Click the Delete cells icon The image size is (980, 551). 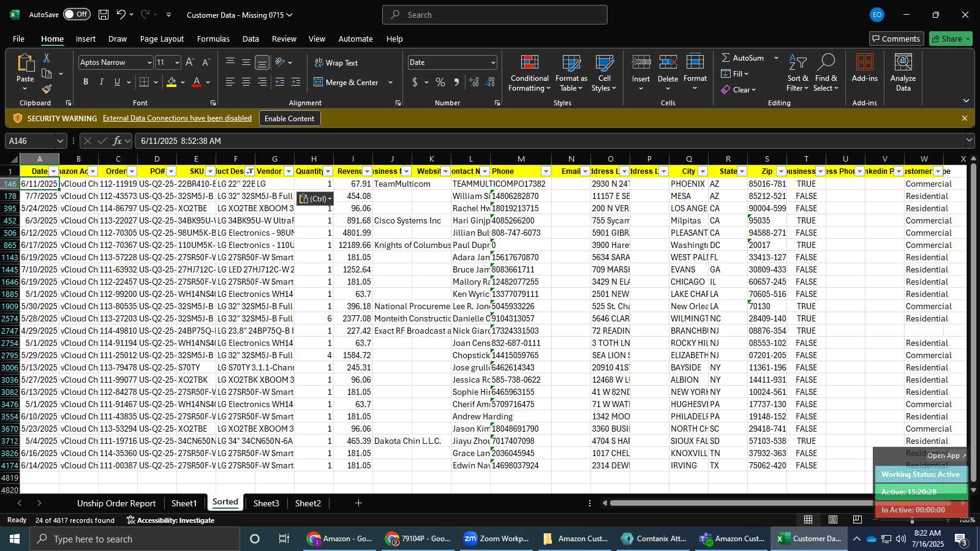coord(668,62)
